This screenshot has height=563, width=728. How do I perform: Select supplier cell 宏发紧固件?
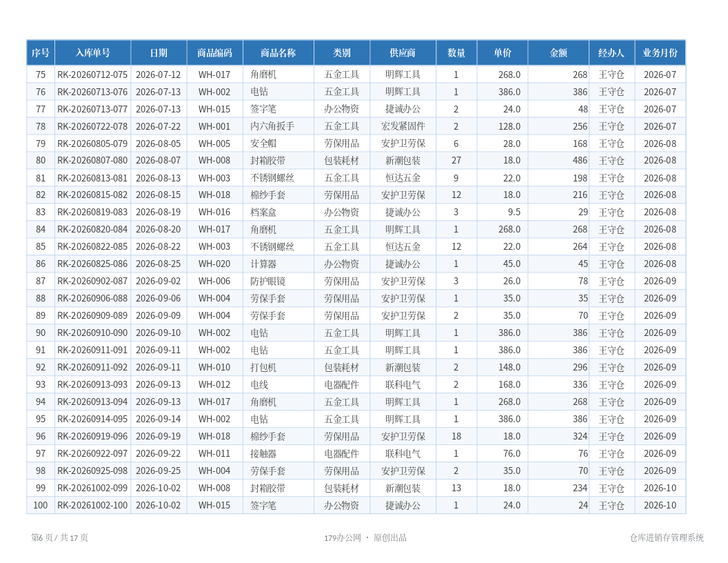(403, 126)
